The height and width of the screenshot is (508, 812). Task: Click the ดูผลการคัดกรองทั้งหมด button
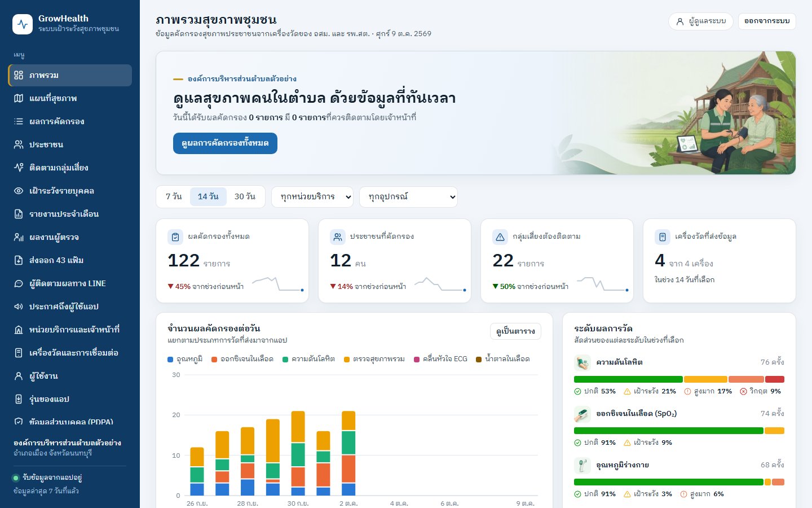click(225, 143)
